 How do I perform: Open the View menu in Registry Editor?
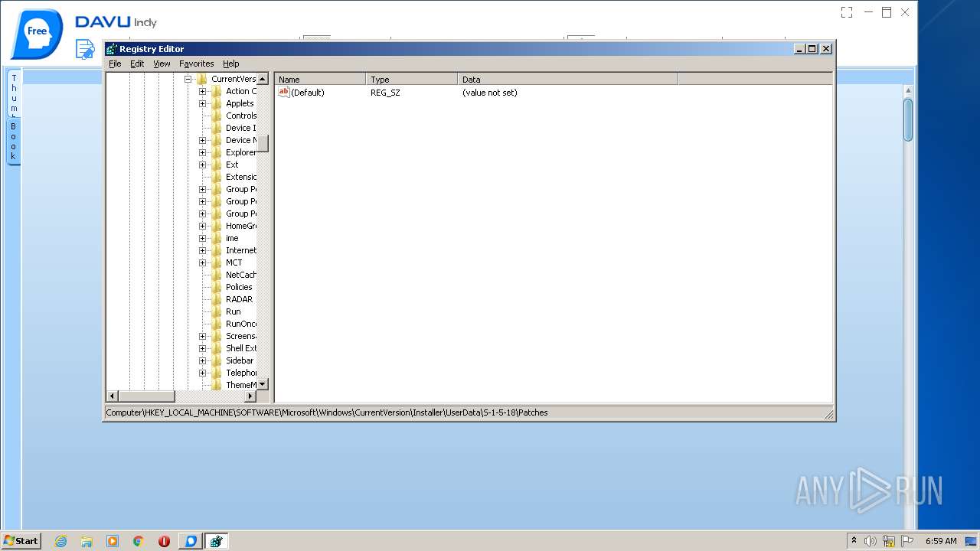tap(162, 64)
